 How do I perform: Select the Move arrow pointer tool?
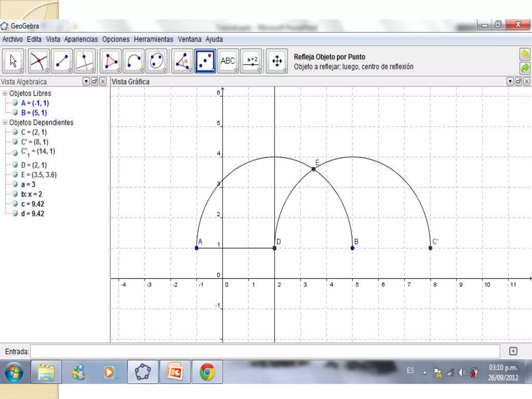(x=13, y=61)
